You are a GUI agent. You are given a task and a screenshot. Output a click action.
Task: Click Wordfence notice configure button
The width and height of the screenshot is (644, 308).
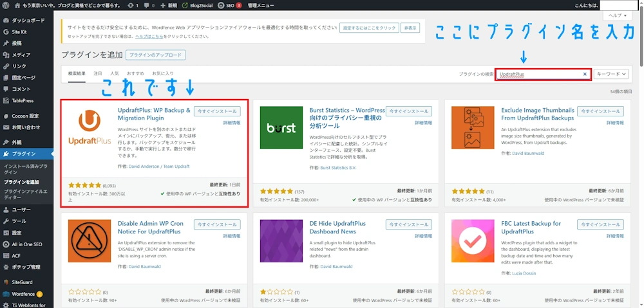coord(369,28)
